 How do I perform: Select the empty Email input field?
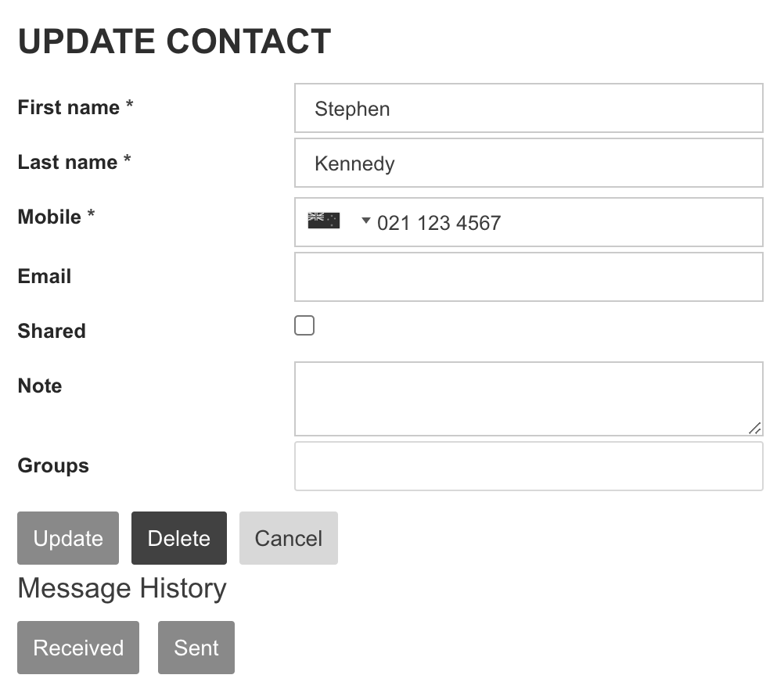[528, 277]
